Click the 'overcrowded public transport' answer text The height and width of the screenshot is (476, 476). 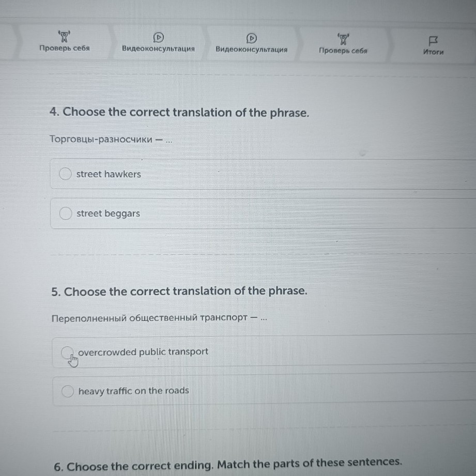143,352
